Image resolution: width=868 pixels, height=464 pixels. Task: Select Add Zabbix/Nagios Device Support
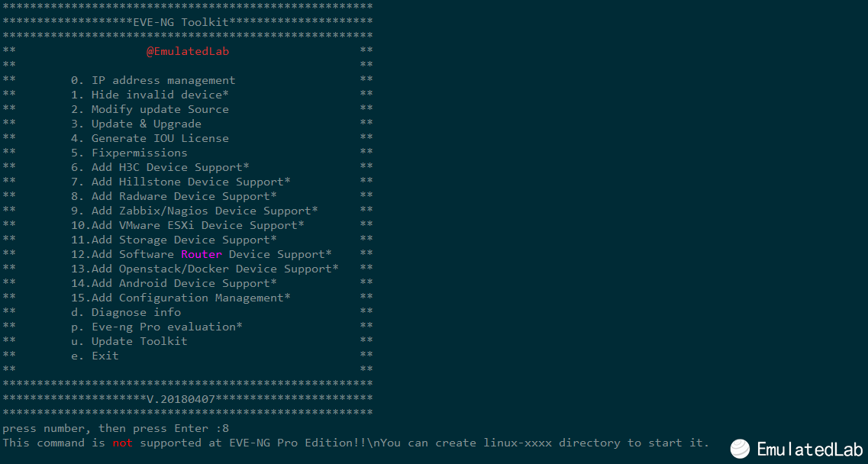pos(195,211)
